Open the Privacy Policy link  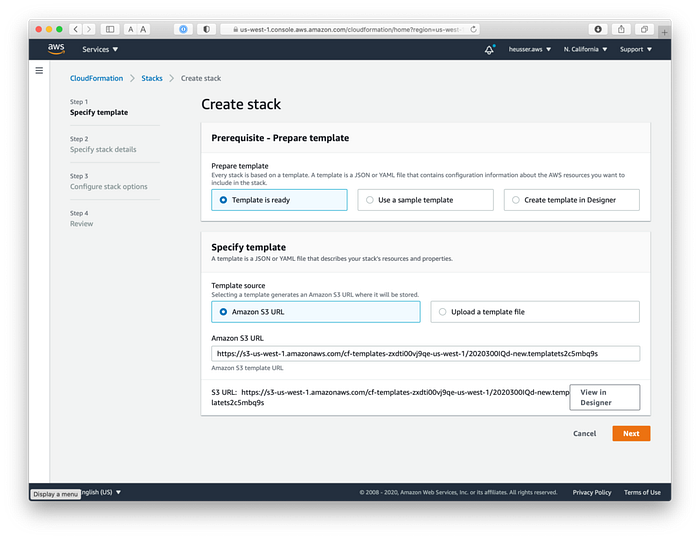(x=592, y=492)
